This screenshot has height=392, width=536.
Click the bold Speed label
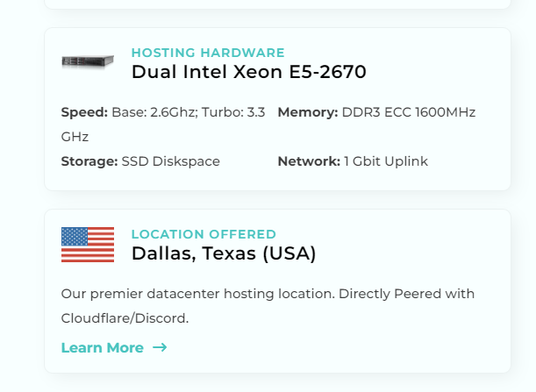(84, 112)
